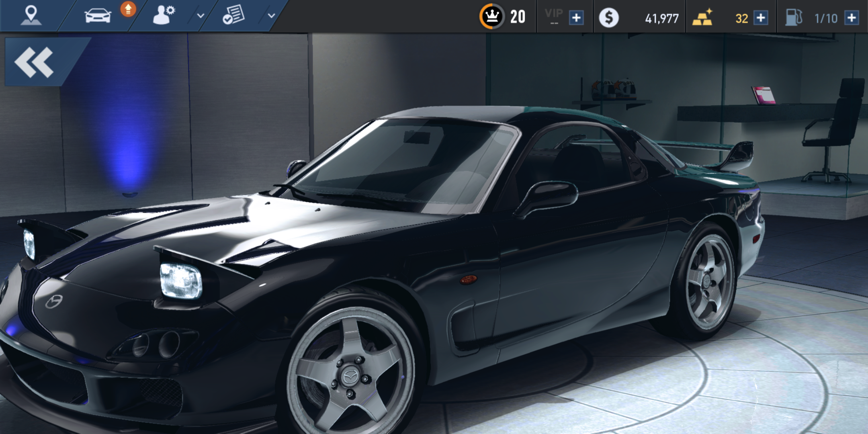This screenshot has width=868, height=434.
Task: Tap the crown reputation level icon
Action: [x=492, y=16]
